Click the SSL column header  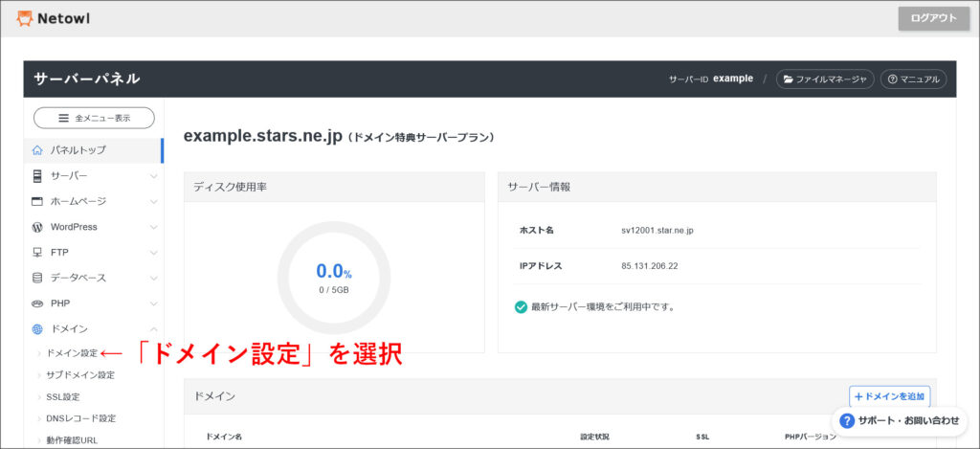(702, 437)
